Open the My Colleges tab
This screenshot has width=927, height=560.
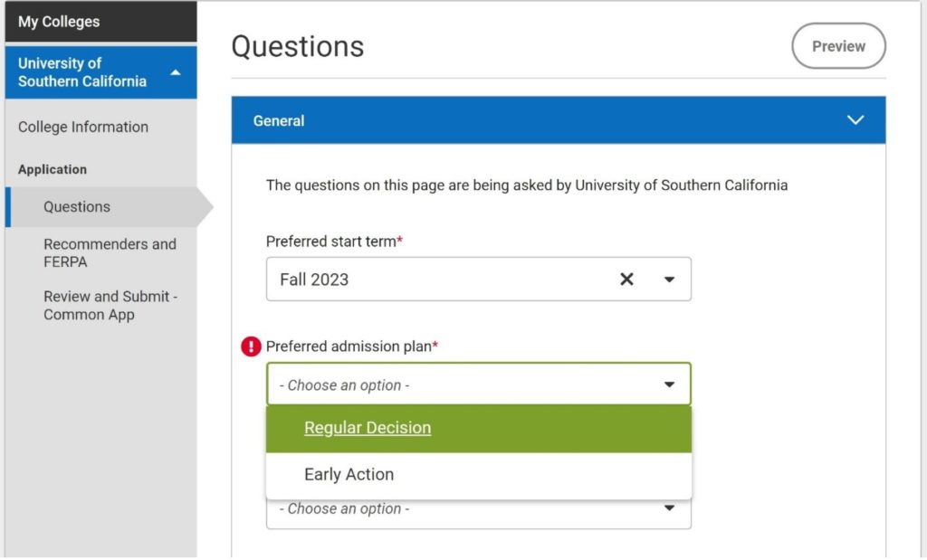[x=60, y=22]
